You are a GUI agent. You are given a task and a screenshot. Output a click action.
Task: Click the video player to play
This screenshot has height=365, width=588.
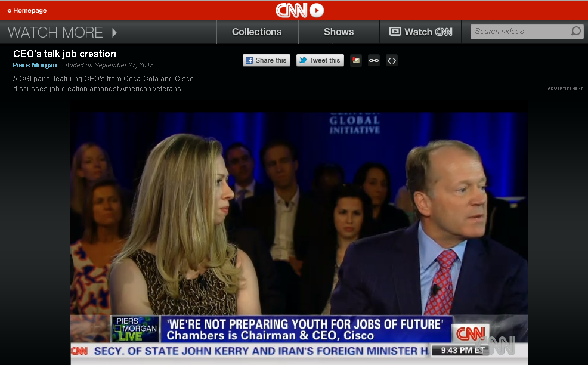tap(299, 227)
